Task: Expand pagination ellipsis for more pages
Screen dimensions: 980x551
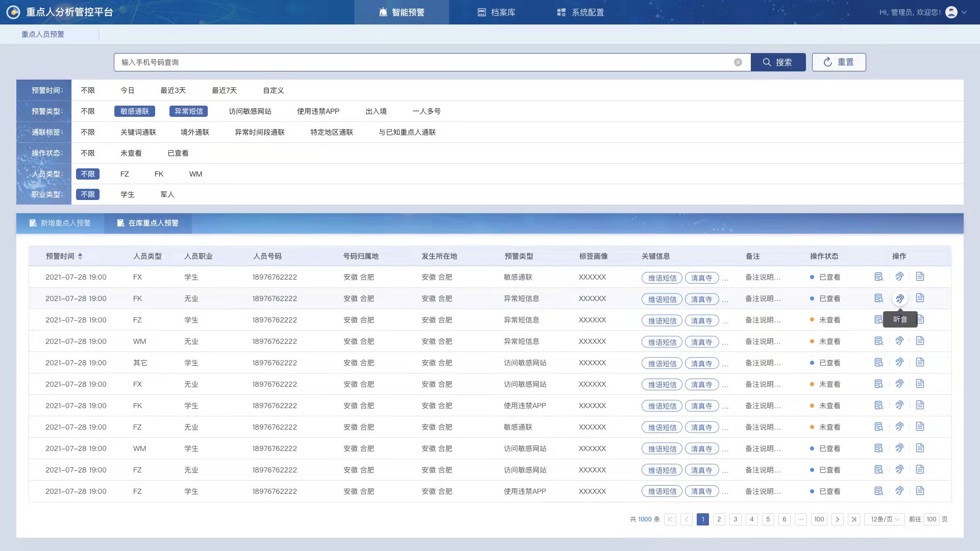Action: (x=801, y=519)
